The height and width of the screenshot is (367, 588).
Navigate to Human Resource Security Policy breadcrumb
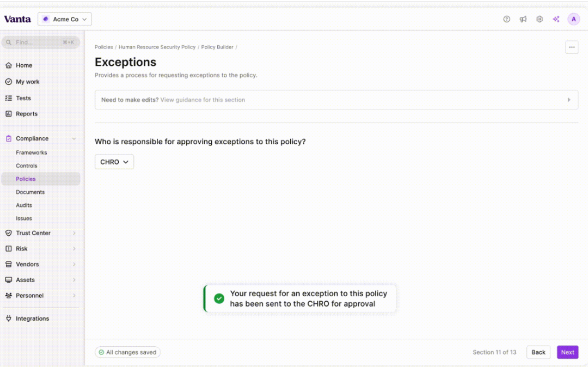coord(157,47)
